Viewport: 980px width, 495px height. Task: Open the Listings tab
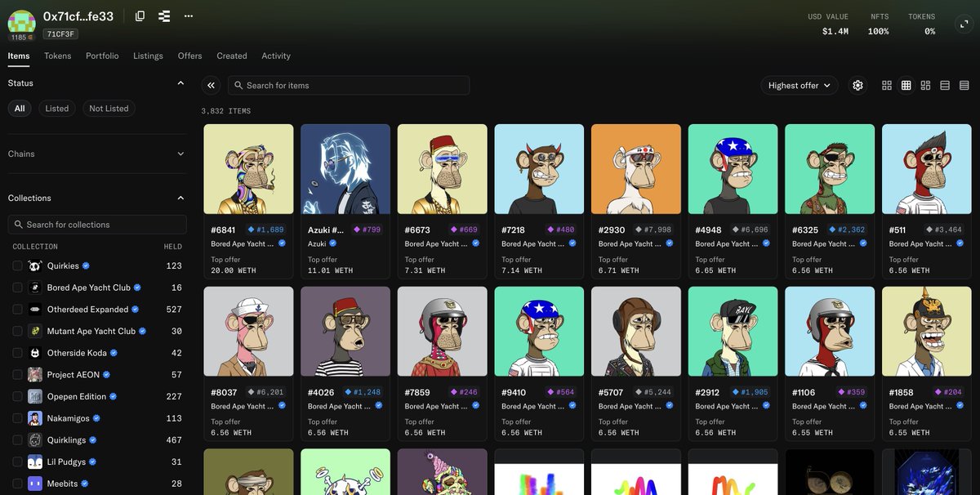click(x=148, y=56)
